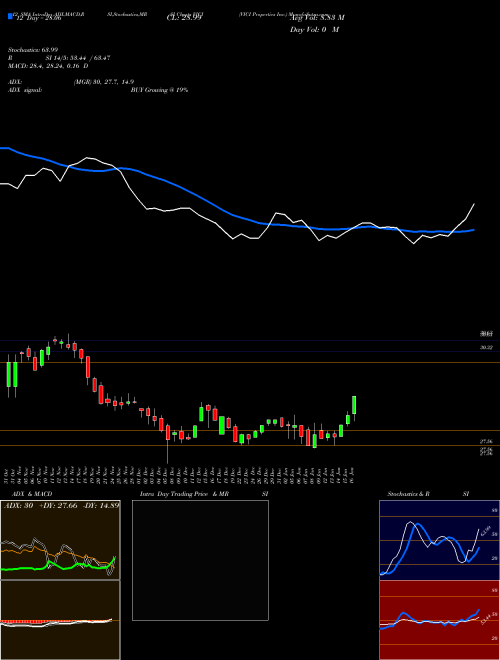Open the red RSI chart panel
Image resolution: width=500 pixels, height=660 pixels.
(439, 620)
